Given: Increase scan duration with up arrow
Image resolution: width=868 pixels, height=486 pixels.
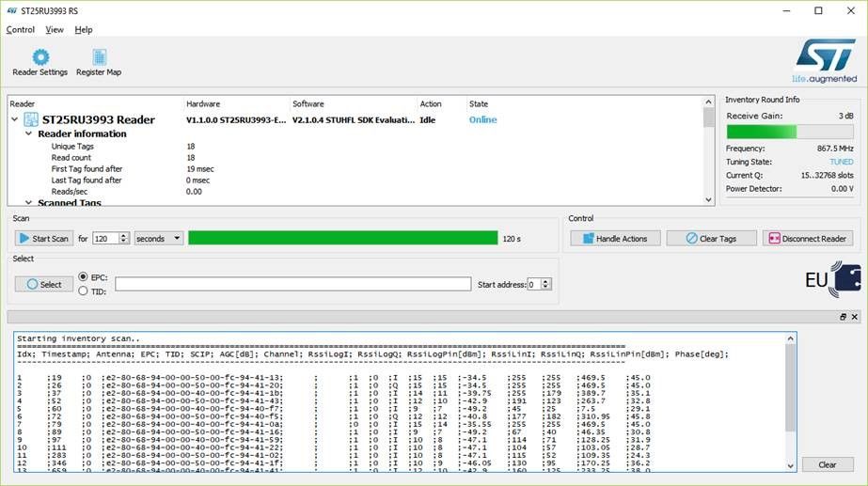Looking at the screenshot, I should tap(124, 235).
